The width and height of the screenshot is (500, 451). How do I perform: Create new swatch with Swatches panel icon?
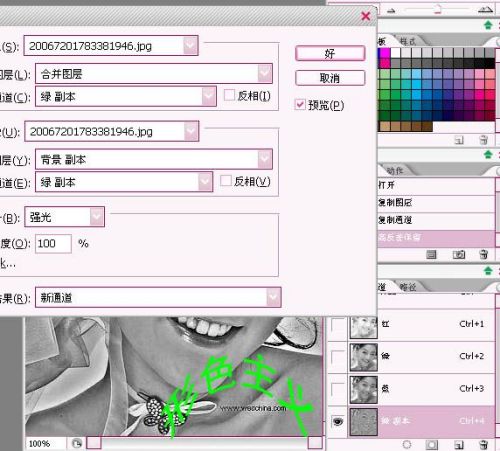[x=459, y=140]
